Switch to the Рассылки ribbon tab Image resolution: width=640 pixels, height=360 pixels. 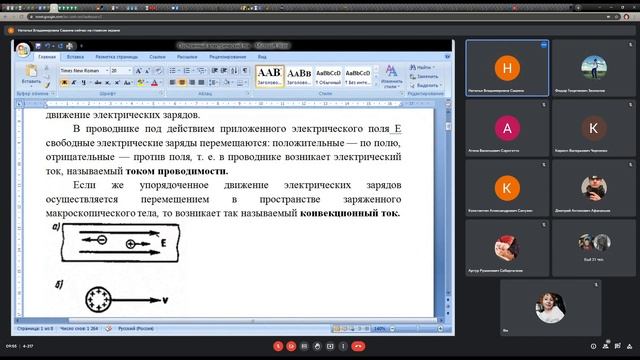pos(187,57)
